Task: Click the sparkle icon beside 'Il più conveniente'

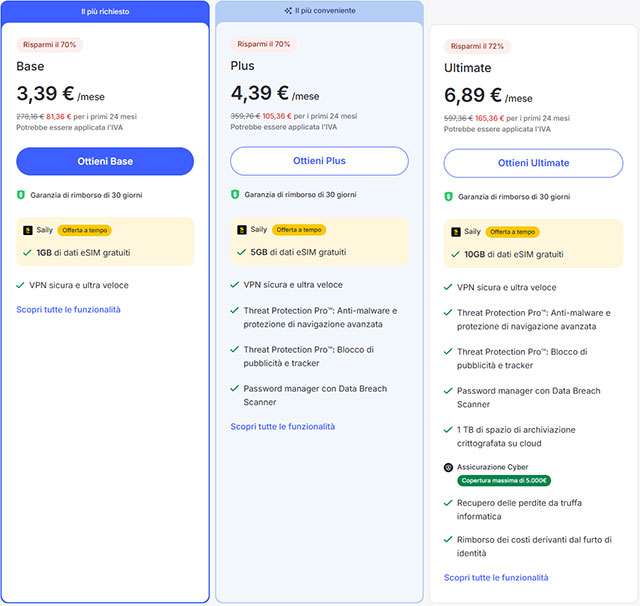Action: click(x=288, y=11)
